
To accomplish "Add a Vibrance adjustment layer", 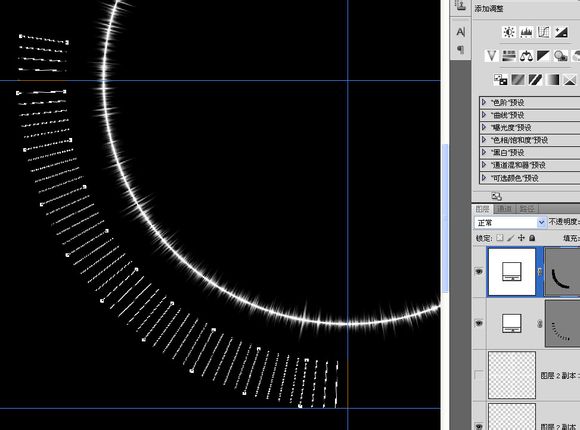I will click(x=492, y=56).
